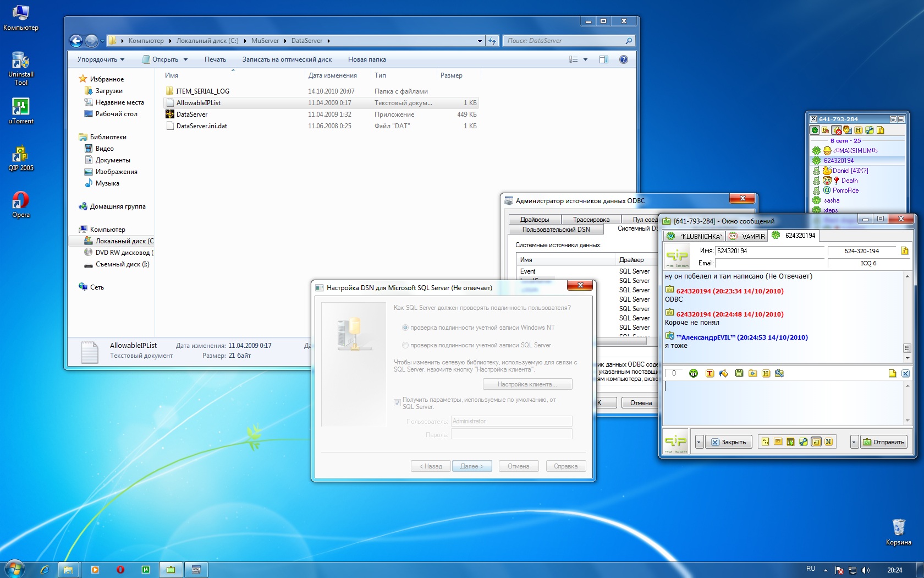Image resolution: width=924 pixels, height=578 pixels.
Task: Show hidden tray icons arrow on the taskbar
Action: (826, 570)
